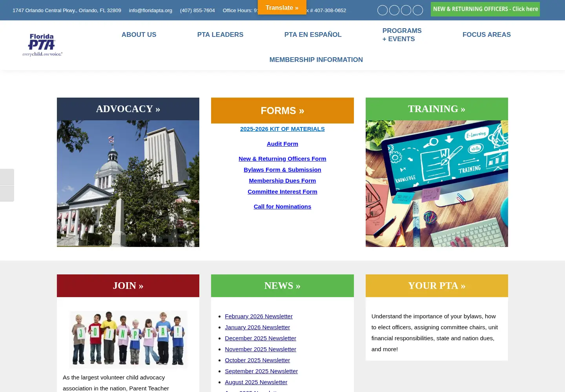Open New & Returning Officers Form link
The image size is (565, 392).
click(x=282, y=159)
